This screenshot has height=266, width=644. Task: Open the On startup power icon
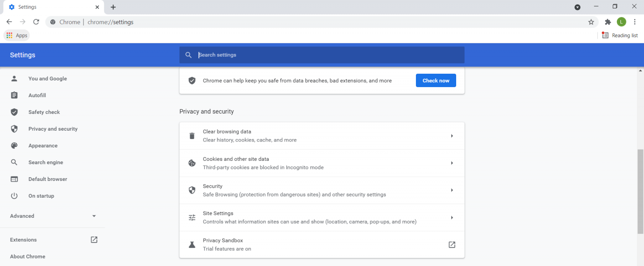click(x=14, y=196)
